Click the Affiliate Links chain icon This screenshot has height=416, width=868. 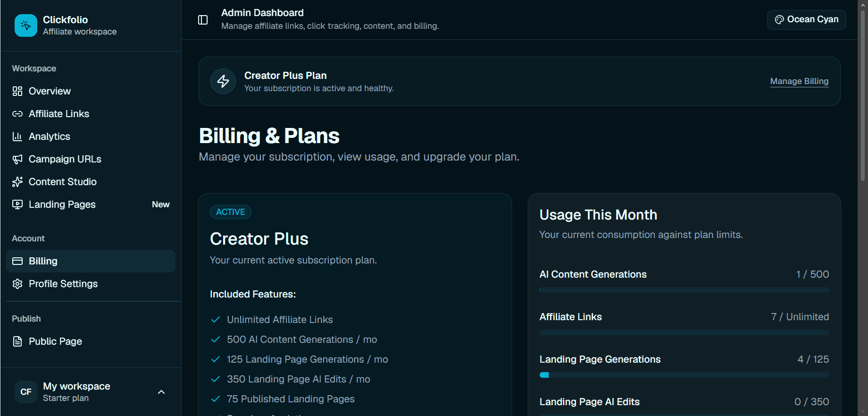[17, 114]
